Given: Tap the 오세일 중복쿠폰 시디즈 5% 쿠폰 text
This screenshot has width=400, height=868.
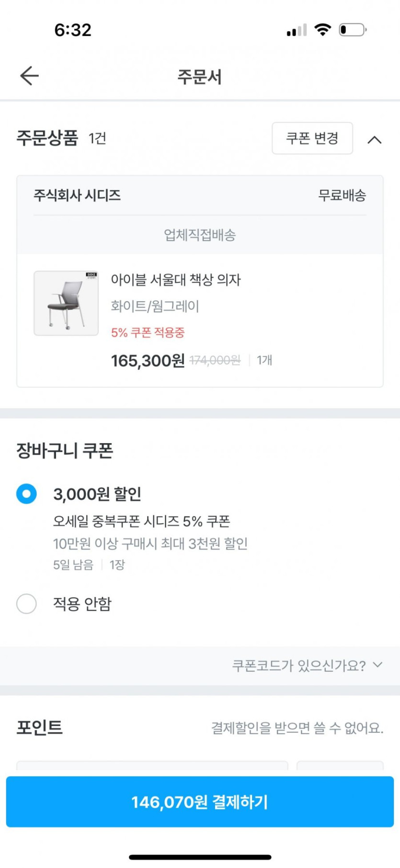Looking at the screenshot, I should 142,521.
